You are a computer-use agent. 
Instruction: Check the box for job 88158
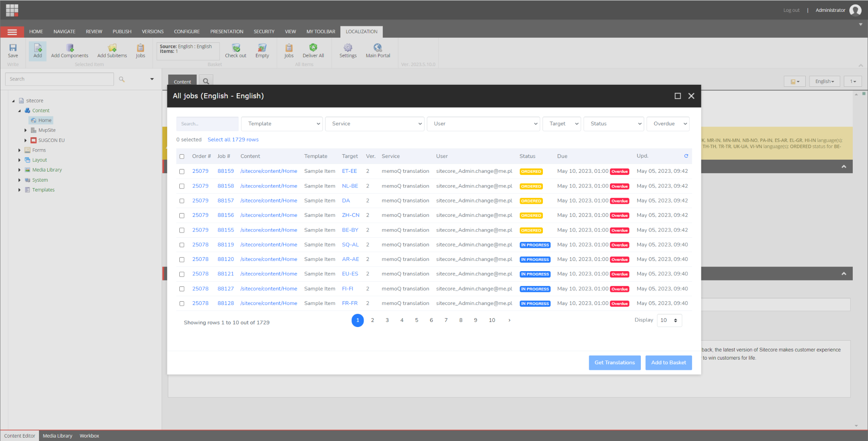[182, 186]
